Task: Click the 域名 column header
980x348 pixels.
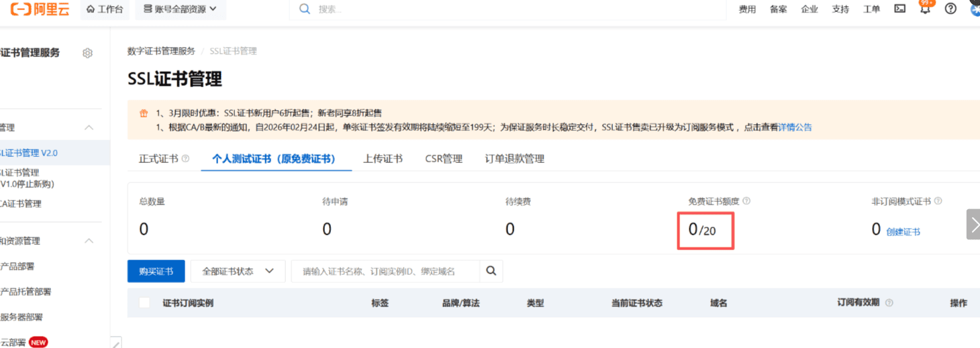Action: click(x=719, y=303)
